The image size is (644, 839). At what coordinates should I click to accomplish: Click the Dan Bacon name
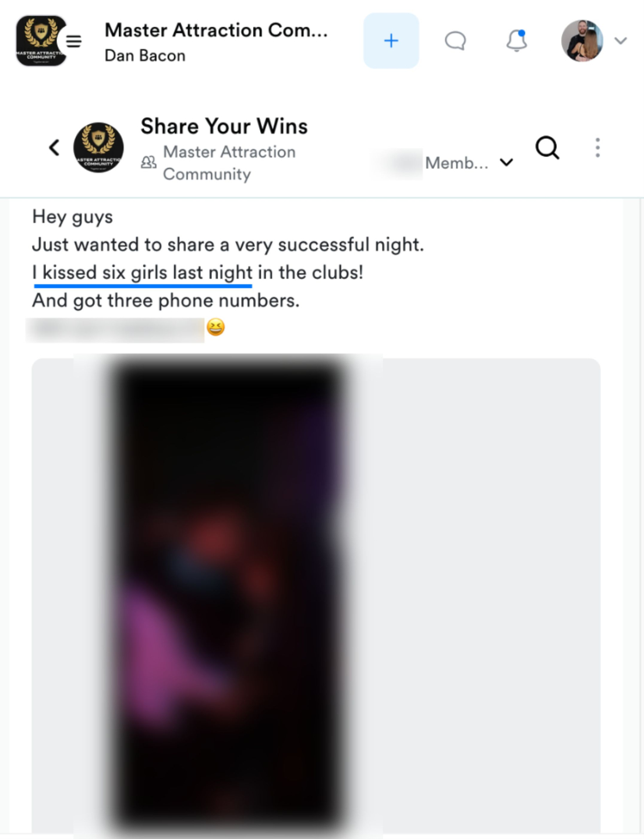145,55
